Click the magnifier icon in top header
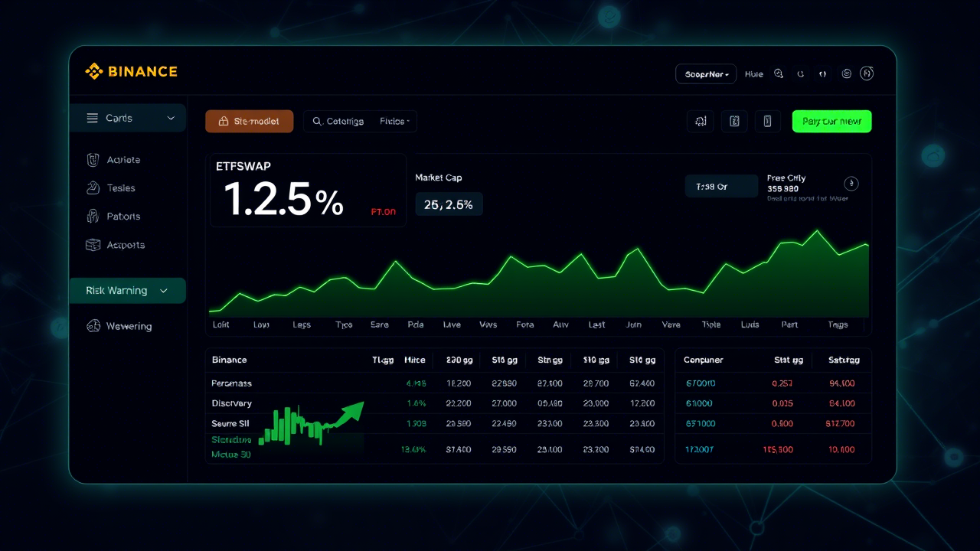The height and width of the screenshot is (551, 980). [x=779, y=74]
